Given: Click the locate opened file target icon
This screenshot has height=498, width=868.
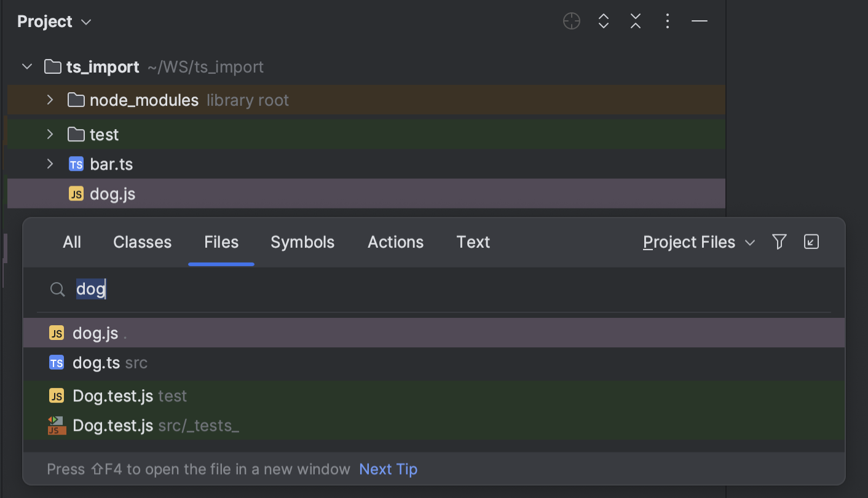Looking at the screenshot, I should click(571, 20).
